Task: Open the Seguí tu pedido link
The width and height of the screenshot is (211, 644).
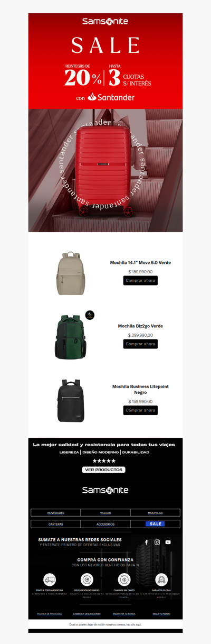Action: 161,614
